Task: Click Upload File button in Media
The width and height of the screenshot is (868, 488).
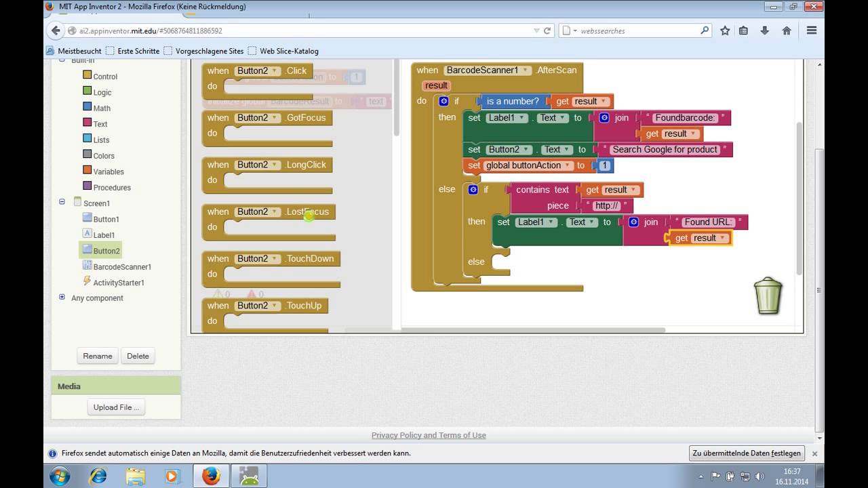Action: tap(116, 407)
